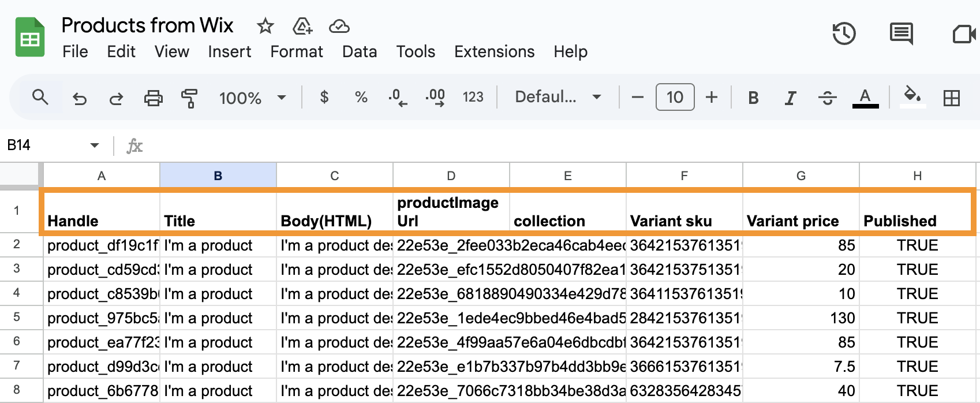Open the Format menu
This screenshot has width=980, height=403.
[x=297, y=51]
